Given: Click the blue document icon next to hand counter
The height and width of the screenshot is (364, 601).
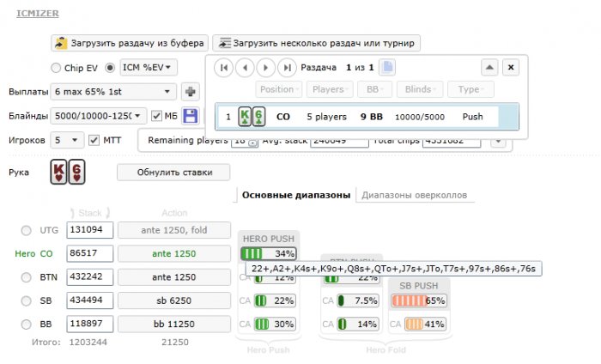Looking at the screenshot, I should coord(387,68).
